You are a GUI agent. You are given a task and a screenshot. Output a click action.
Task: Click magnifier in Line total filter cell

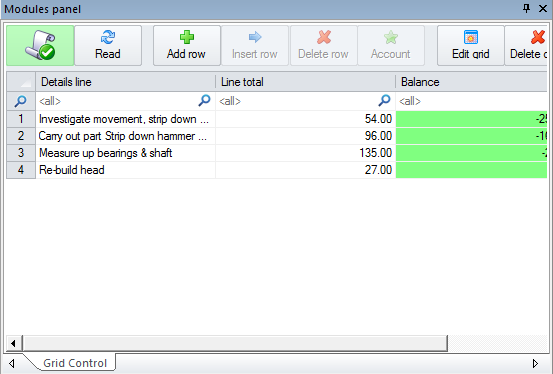click(384, 101)
